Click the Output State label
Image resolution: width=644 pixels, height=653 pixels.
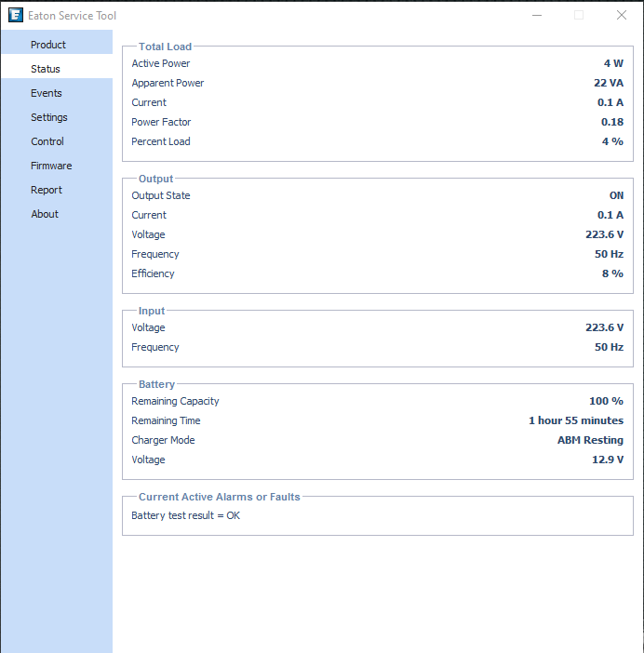click(x=161, y=195)
